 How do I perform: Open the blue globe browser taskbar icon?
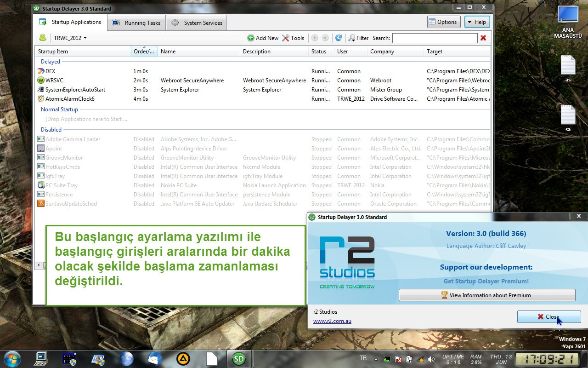tap(126, 359)
